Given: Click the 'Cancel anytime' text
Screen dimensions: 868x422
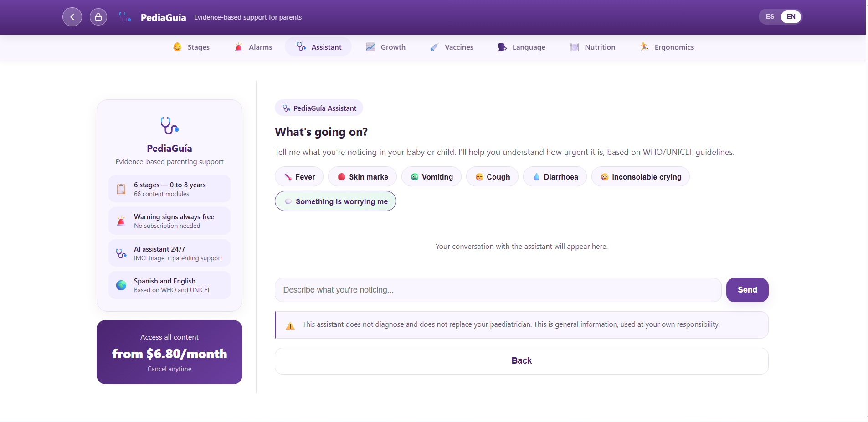Looking at the screenshot, I should pos(169,369).
